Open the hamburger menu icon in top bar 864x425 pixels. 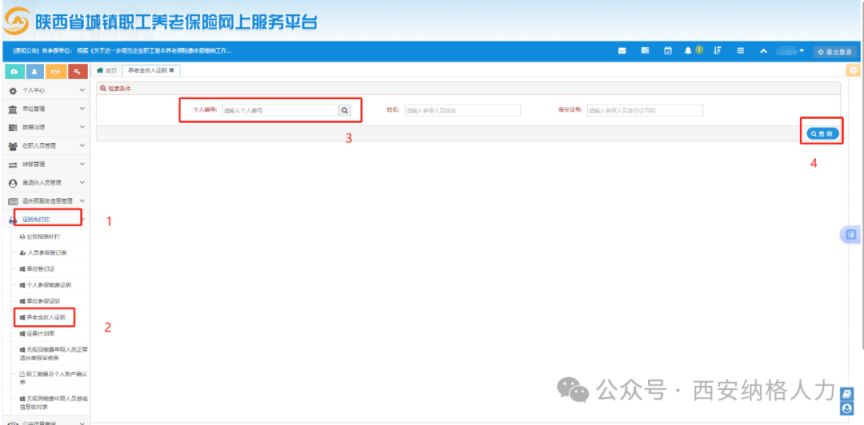point(741,51)
